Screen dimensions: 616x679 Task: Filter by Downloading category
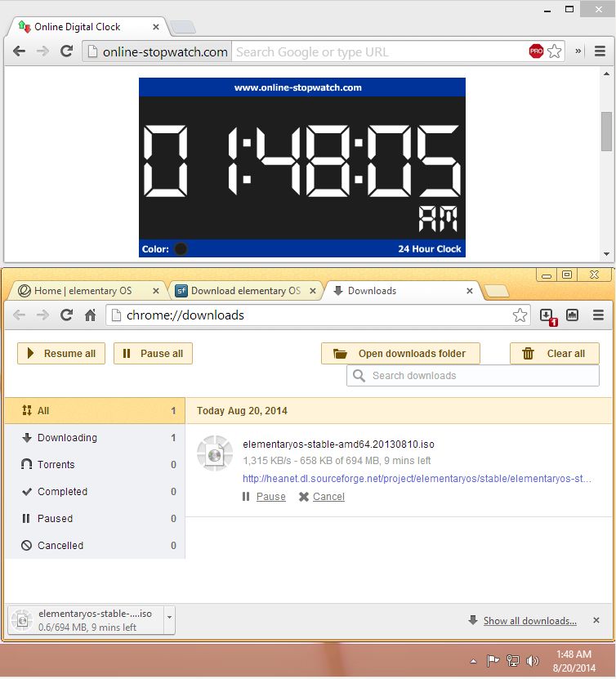(x=95, y=438)
